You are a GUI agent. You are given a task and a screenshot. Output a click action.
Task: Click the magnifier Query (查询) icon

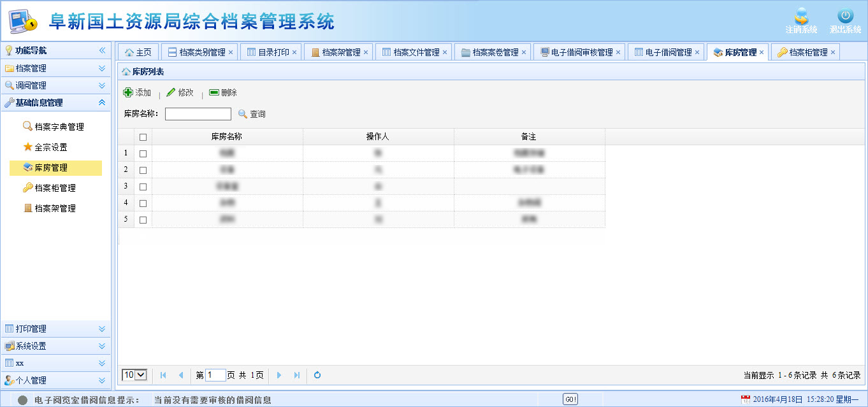click(243, 114)
